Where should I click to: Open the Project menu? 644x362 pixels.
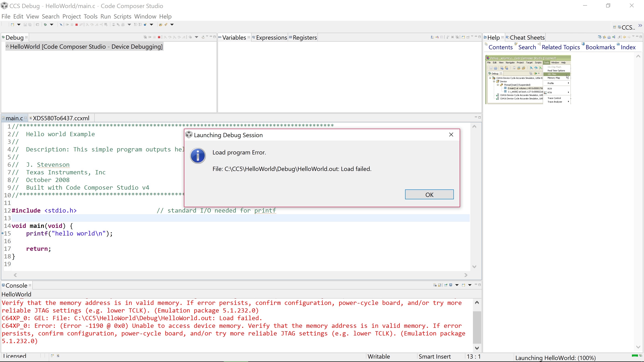(72, 16)
